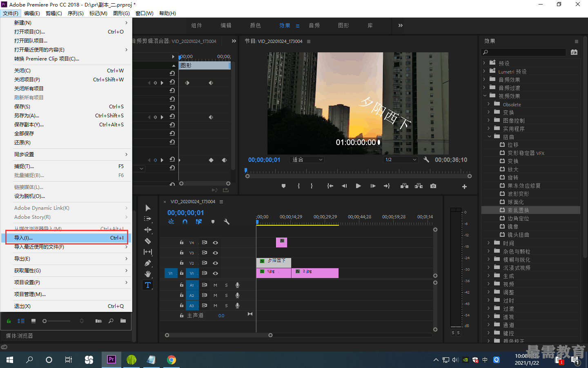Select 保存(S) menu entry
This screenshot has width=588, height=368.
(x=66, y=107)
